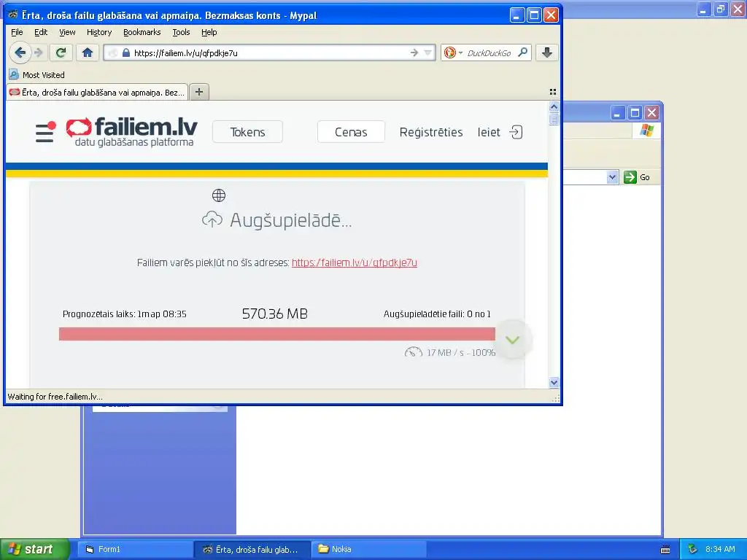This screenshot has height=560, width=747.
Task: Go back using the browser back arrow
Action: [20, 52]
